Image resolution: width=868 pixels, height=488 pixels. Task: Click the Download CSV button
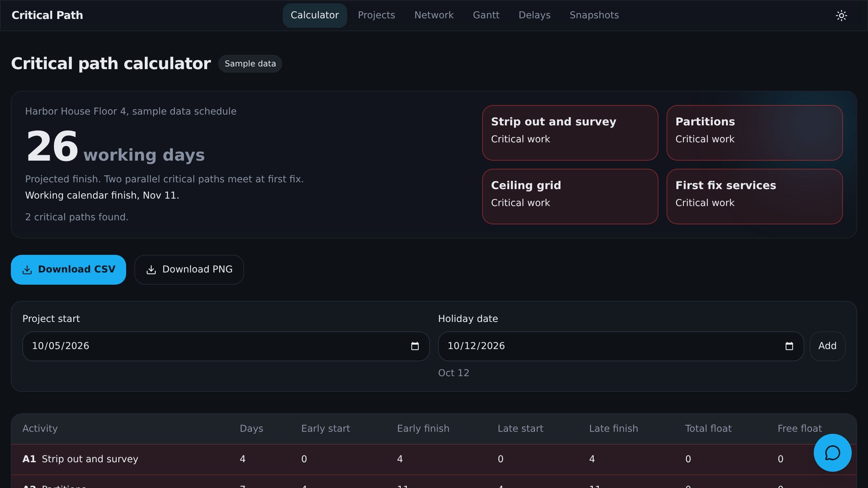click(68, 269)
